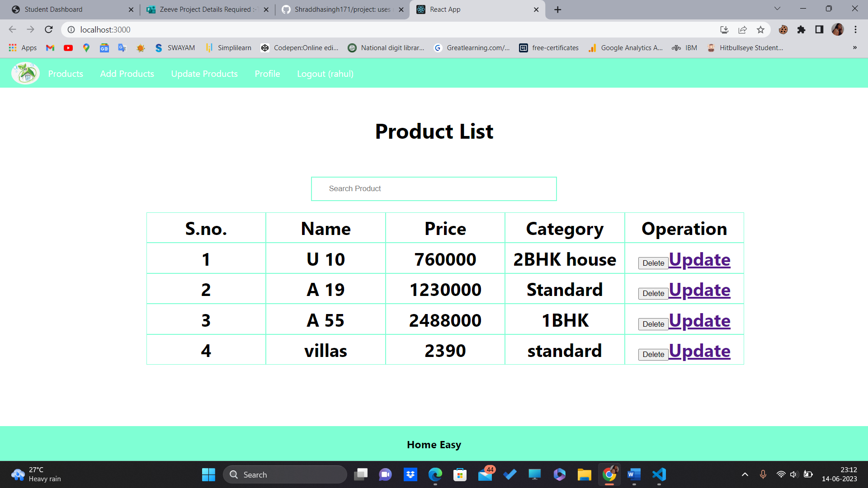Viewport: 868px width, 488px height.
Task: Click the share icon in the address bar
Action: [742, 30]
